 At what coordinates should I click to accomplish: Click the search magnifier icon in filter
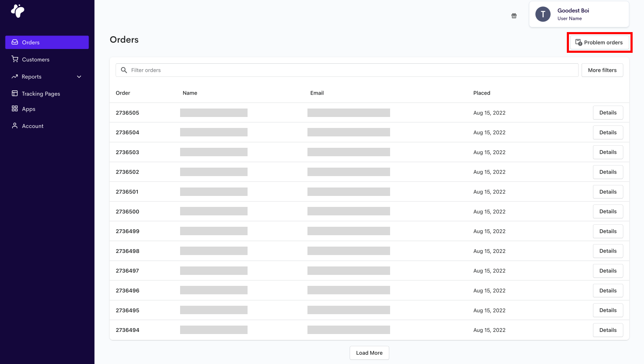124,70
